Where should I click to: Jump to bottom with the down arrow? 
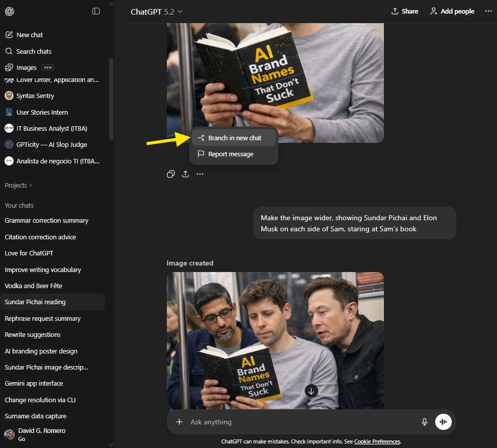(311, 391)
